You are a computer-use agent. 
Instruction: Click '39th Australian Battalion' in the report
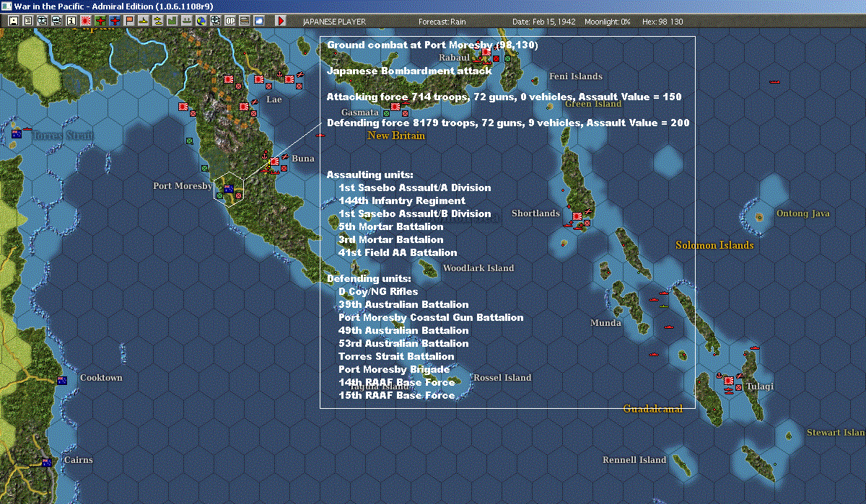(x=403, y=304)
